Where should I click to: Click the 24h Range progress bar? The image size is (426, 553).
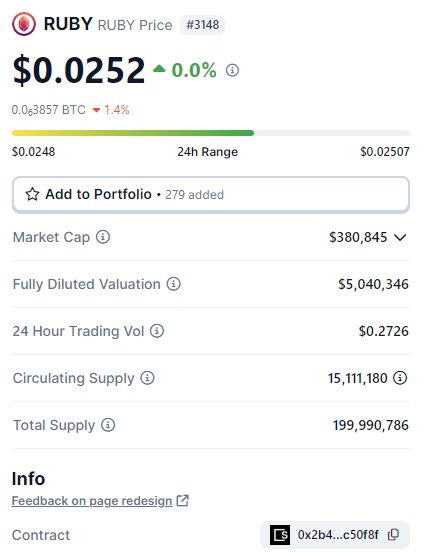click(x=211, y=133)
